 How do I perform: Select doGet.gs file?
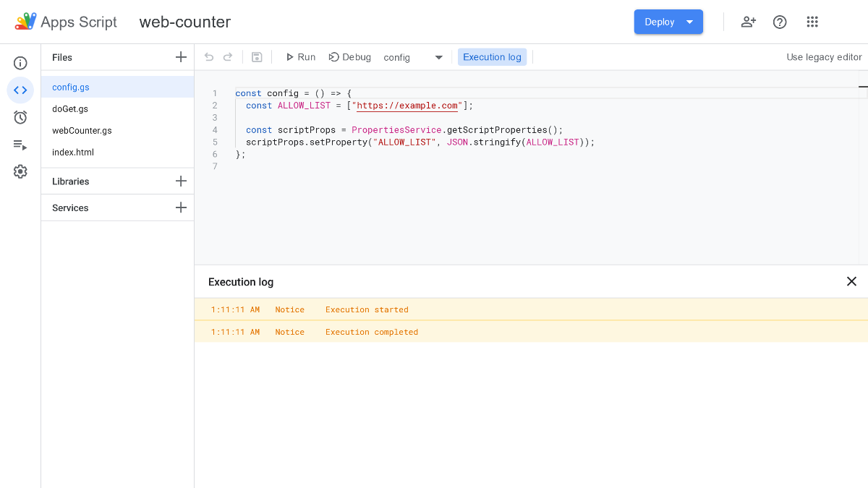pyautogui.click(x=117, y=108)
